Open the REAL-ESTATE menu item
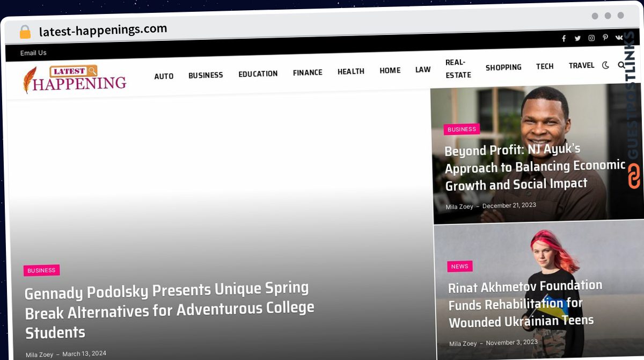This screenshot has width=644, height=360. [458, 69]
